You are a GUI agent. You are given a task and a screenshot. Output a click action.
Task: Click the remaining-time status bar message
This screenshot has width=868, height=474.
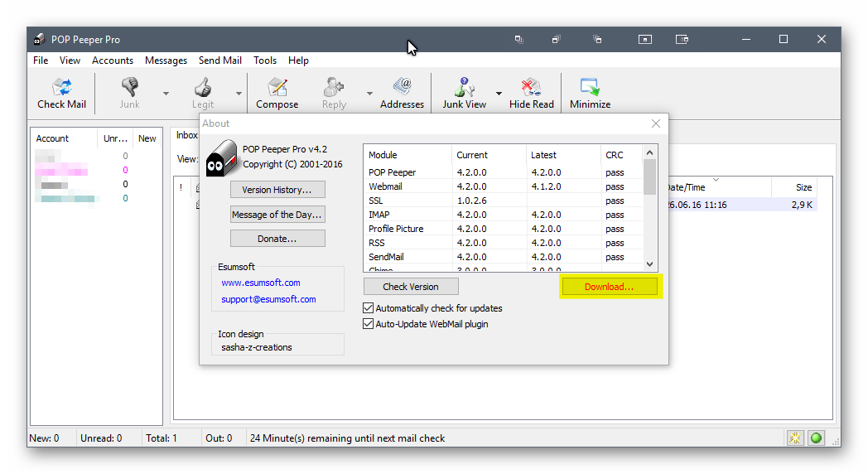coord(347,438)
